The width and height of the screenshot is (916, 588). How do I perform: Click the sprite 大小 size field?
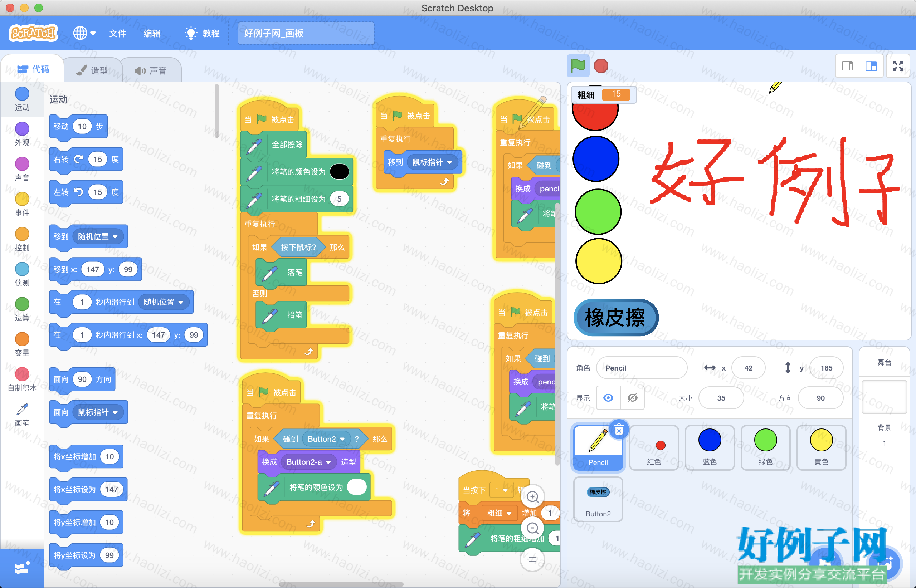click(x=721, y=398)
